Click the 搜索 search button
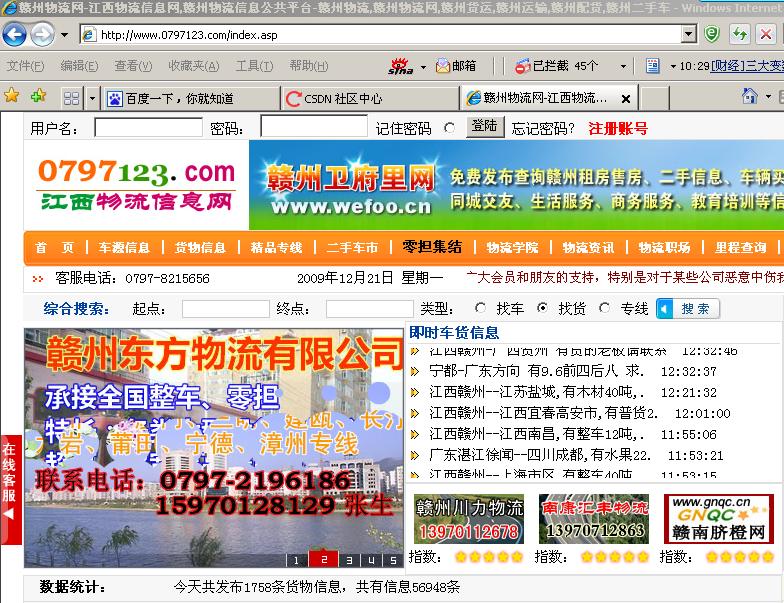This screenshot has height=603, width=784. pyautogui.click(x=688, y=309)
